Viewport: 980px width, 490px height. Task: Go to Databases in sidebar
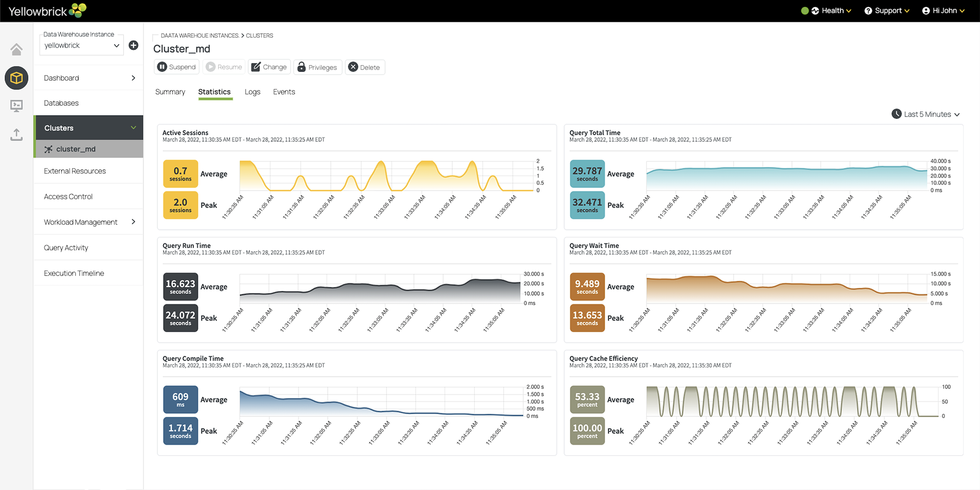point(88,103)
